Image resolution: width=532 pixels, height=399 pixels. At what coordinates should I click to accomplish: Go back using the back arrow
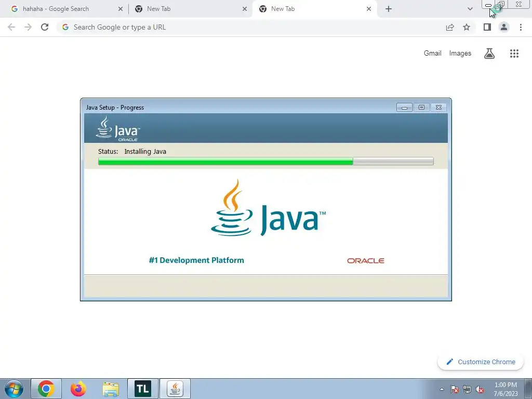[11, 27]
